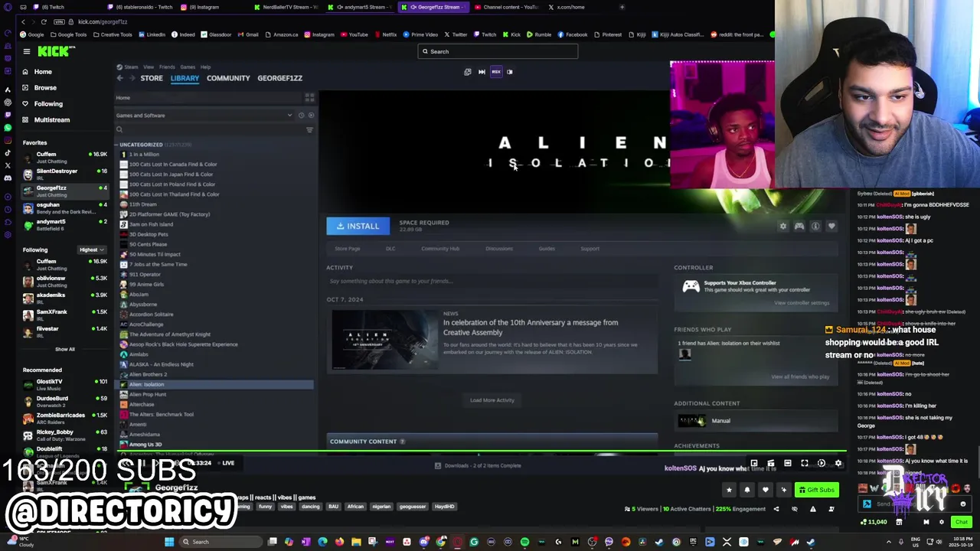The image size is (980, 551).
Task: Favorite Alien Isolation with the heart icon
Action: [831, 227]
